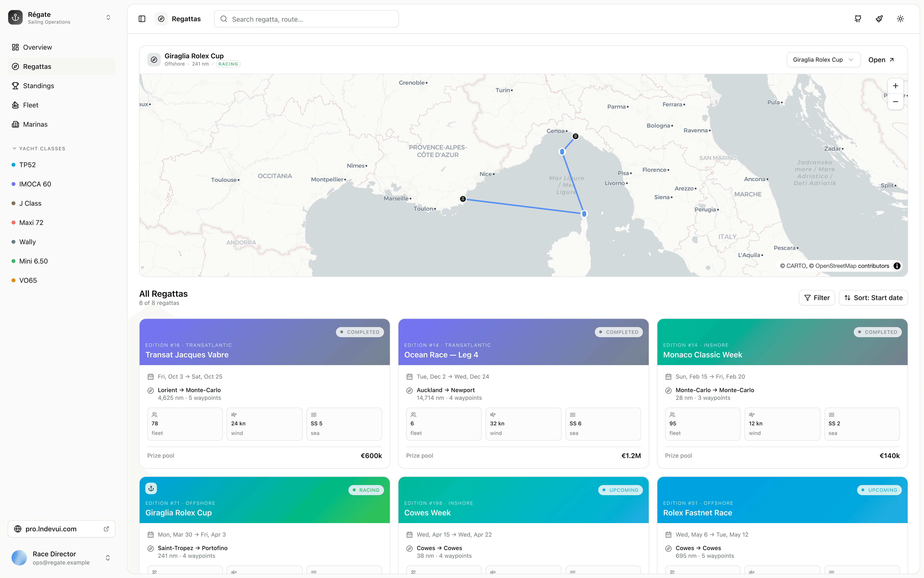Click the compass icon beside the Regattas title

161,19
